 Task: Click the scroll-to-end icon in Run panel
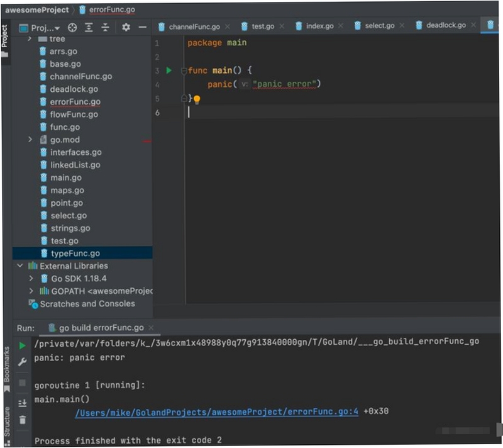pyautogui.click(x=23, y=403)
